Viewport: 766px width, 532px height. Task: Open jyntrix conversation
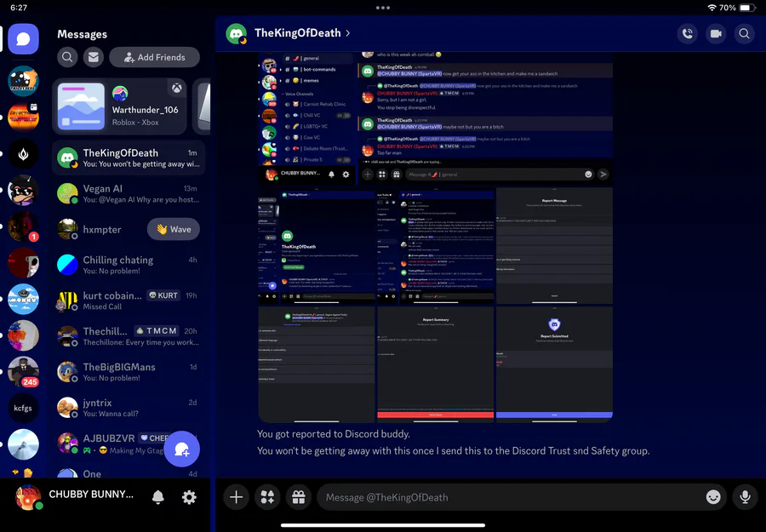pos(129,408)
